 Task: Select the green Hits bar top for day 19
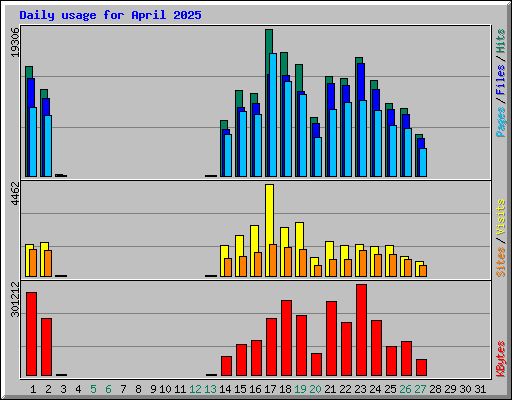coord(299,77)
